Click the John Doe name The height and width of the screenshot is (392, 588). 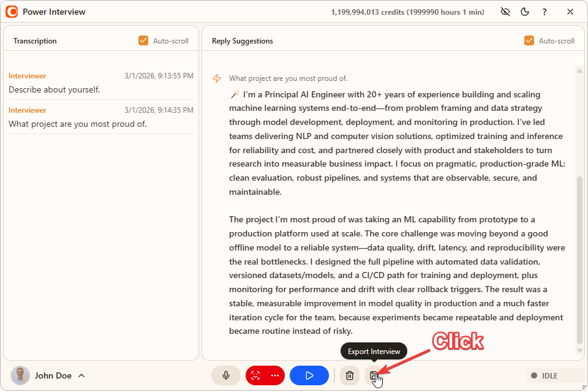pyautogui.click(x=53, y=375)
